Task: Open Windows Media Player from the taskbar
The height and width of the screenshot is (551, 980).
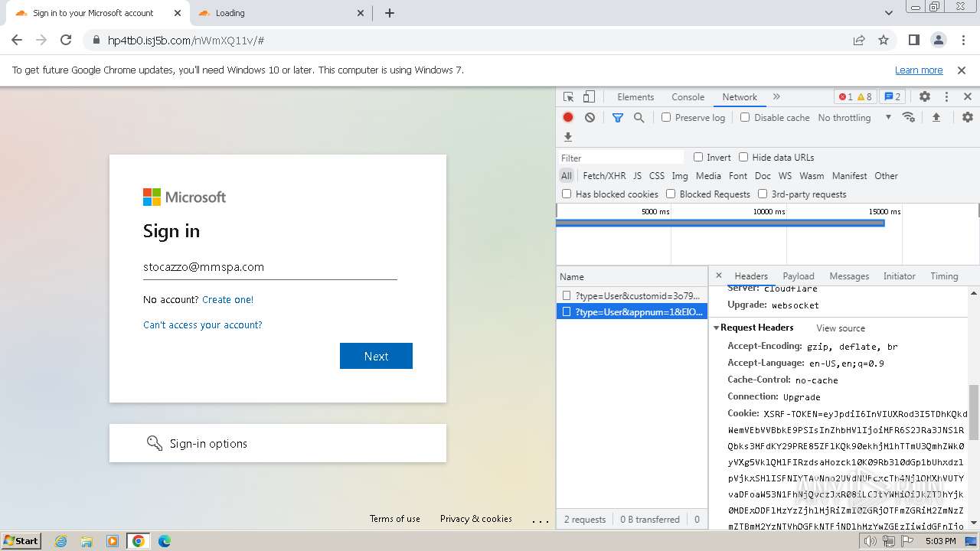Action: point(113,541)
